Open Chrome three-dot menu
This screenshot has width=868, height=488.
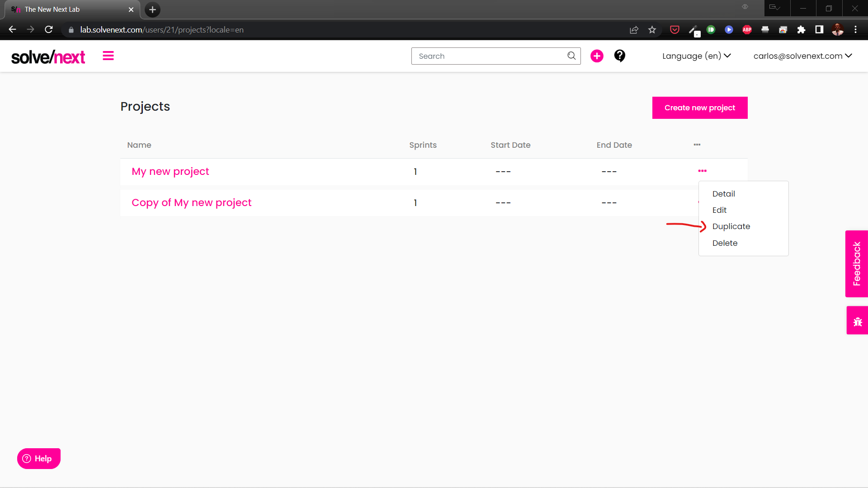[x=855, y=30]
